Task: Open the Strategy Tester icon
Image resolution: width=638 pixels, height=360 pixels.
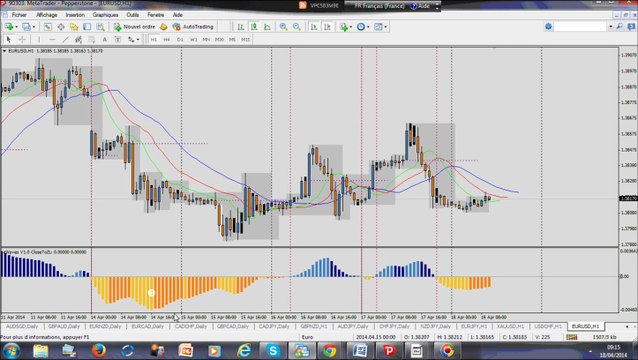Action: [100, 26]
